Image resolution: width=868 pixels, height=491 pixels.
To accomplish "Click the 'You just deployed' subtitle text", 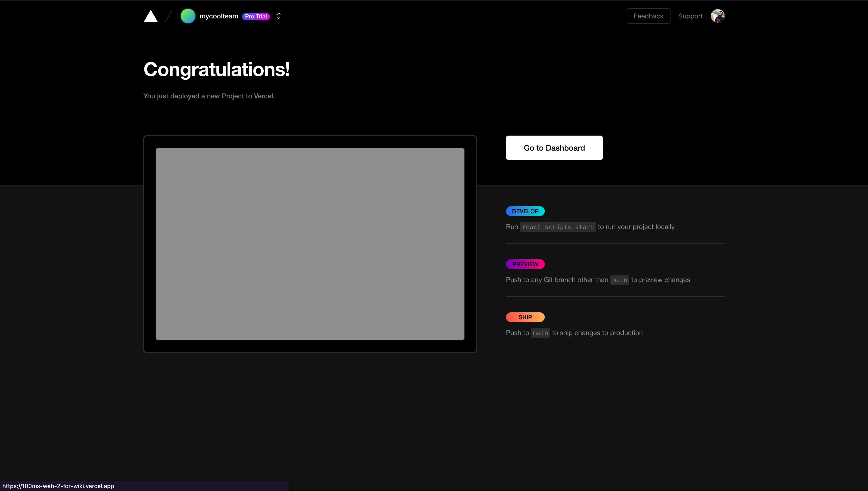I will coord(209,96).
